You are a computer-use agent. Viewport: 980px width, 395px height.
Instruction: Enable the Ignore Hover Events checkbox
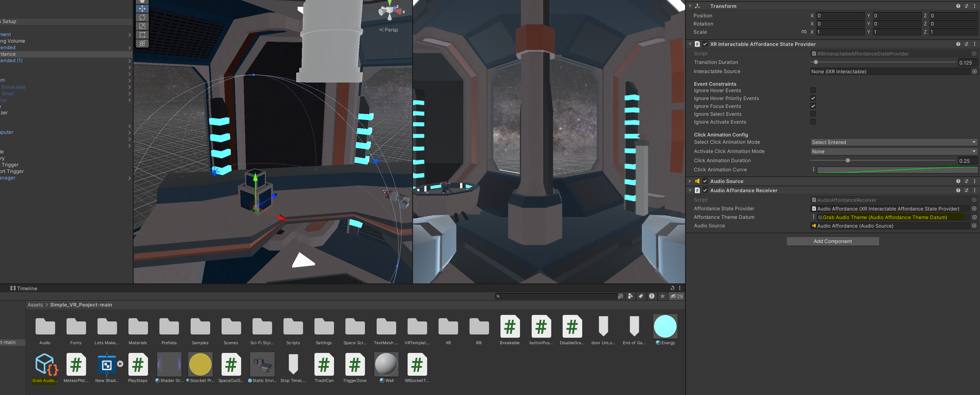[x=813, y=90]
